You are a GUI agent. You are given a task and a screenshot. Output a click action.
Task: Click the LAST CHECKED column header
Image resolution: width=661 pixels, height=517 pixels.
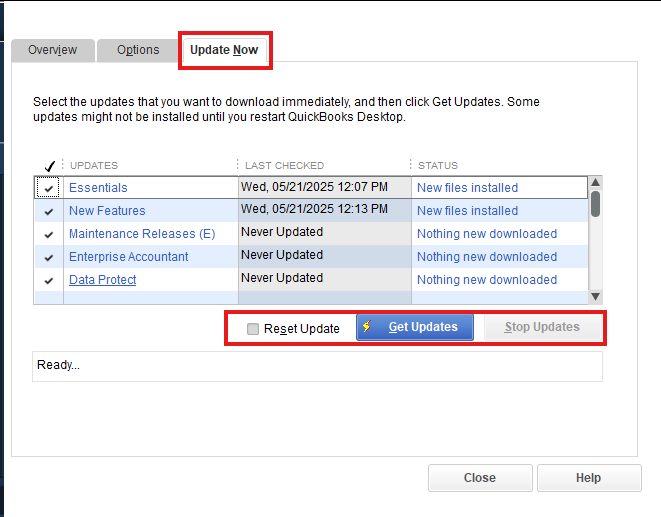pyautogui.click(x=285, y=165)
